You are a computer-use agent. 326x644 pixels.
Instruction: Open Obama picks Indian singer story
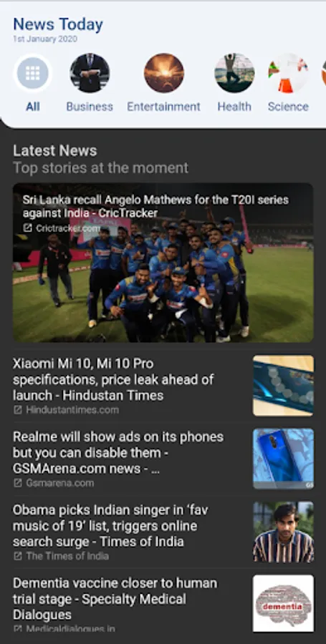point(110,526)
